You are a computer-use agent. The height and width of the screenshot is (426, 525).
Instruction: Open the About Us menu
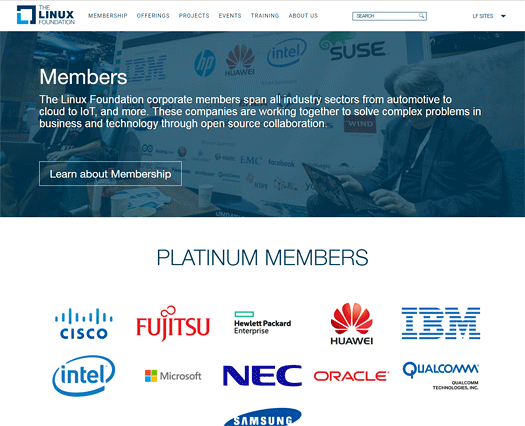tap(303, 16)
